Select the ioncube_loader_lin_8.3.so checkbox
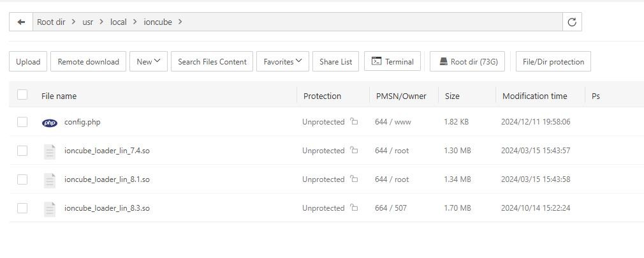 pyautogui.click(x=22, y=208)
